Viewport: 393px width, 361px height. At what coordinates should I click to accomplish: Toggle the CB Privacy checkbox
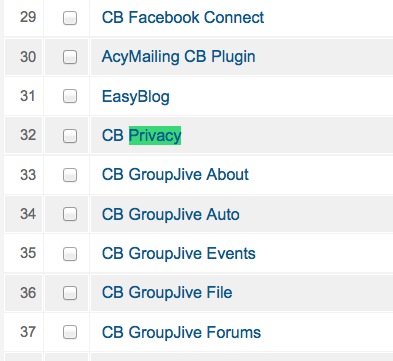click(x=70, y=136)
